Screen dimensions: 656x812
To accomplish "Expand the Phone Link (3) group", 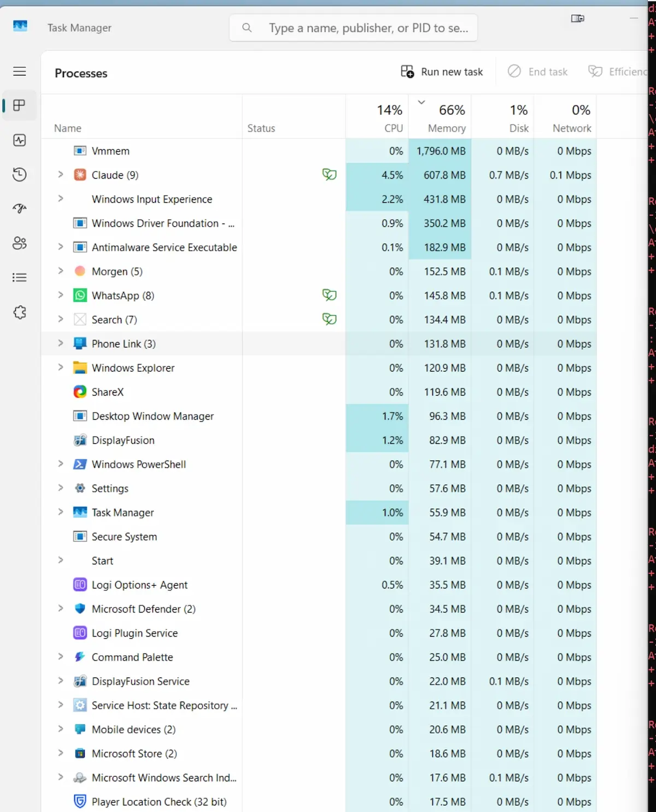I will [x=61, y=343].
